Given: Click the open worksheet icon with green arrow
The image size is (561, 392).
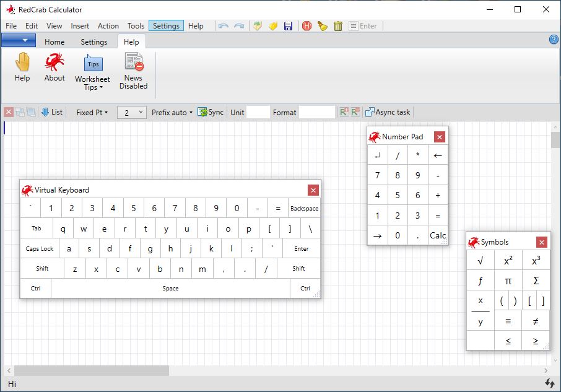Looking at the screenshot, I should [x=257, y=26].
